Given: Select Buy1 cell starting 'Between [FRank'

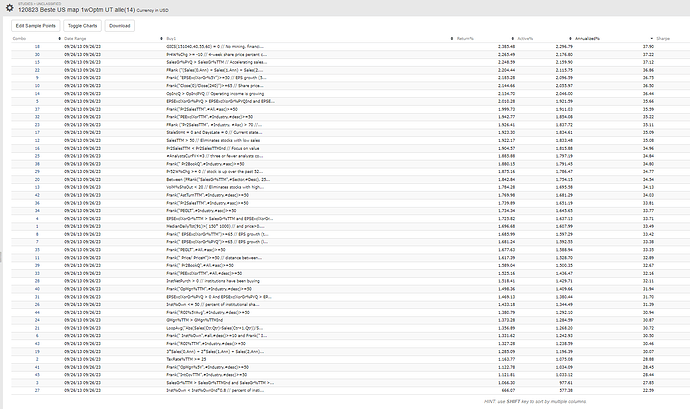Looking at the screenshot, I should 218,180.
